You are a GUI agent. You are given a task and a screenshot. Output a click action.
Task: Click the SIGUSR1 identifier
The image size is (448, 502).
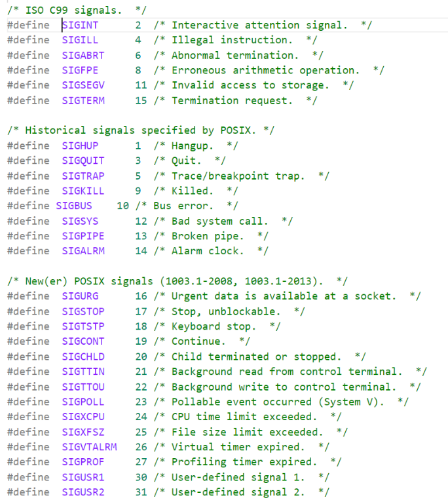(x=83, y=477)
